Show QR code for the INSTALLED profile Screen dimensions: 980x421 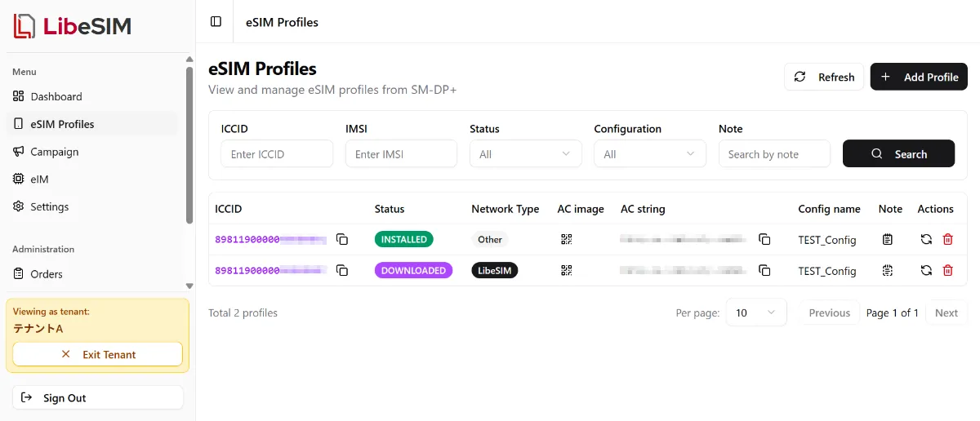tap(567, 239)
